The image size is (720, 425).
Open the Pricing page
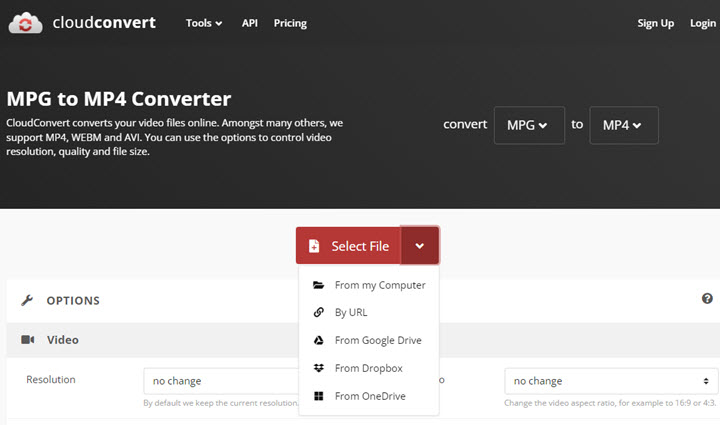[290, 23]
